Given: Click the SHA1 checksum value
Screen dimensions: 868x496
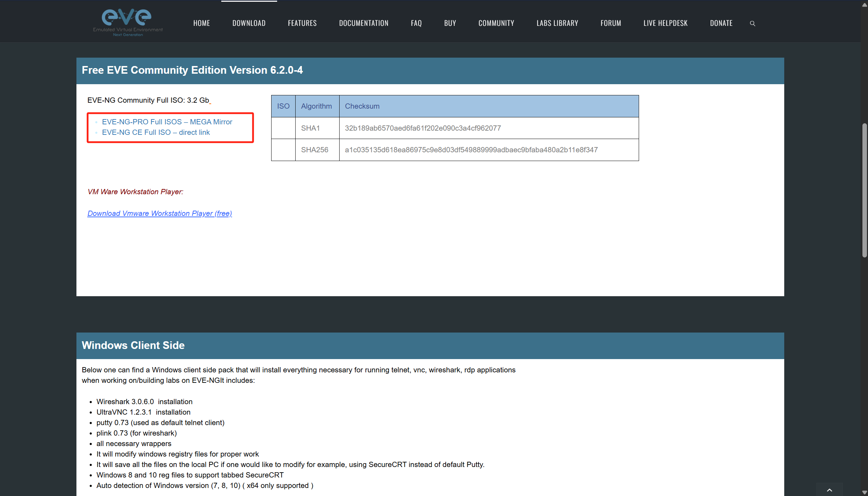Looking at the screenshot, I should tap(423, 128).
